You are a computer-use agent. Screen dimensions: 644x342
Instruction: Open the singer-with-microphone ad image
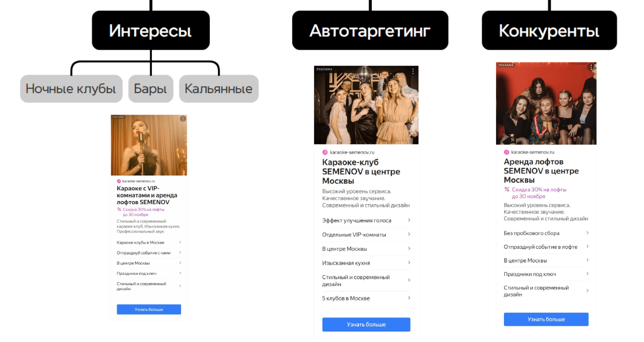point(149,145)
